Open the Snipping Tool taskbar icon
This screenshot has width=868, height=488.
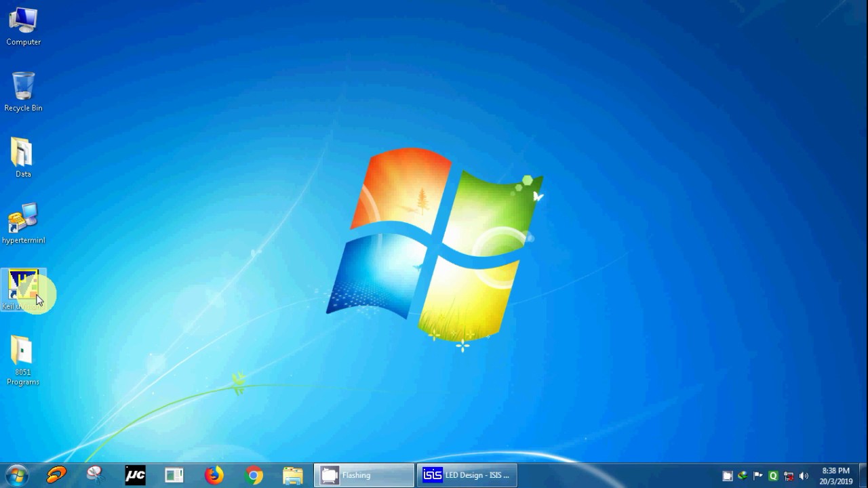click(96, 475)
